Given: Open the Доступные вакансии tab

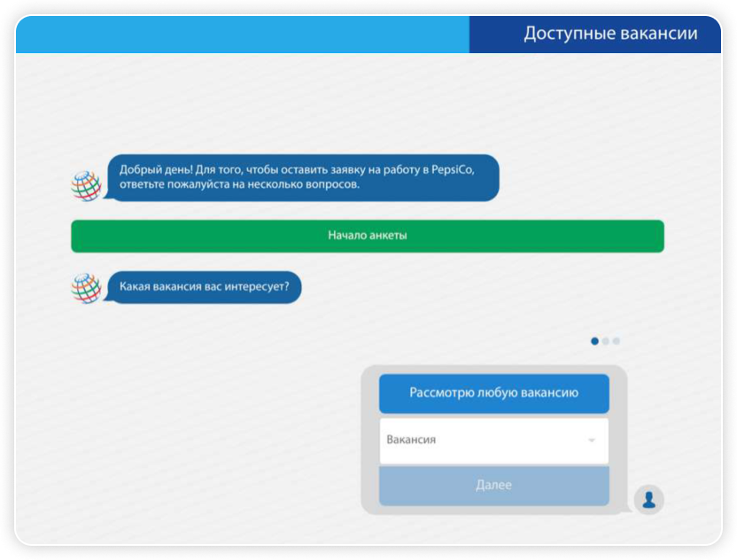Looking at the screenshot, I should (595, 34).
